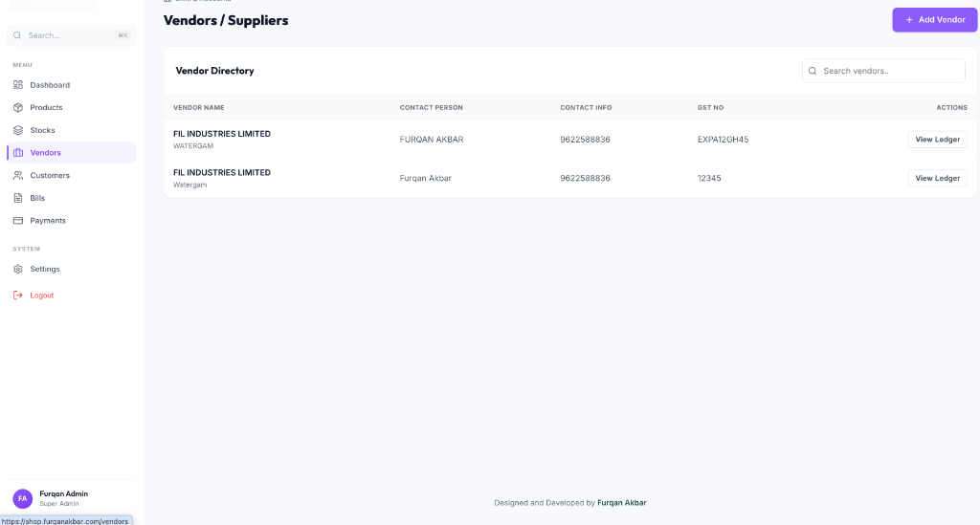Screen dimensions: 980x525
Task: Click the Vendors / Suppliers page title
Action: 226,21
